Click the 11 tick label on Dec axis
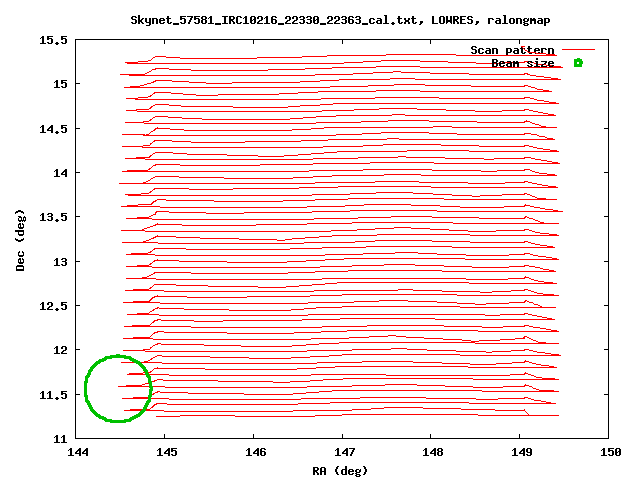 click(60, 439)
